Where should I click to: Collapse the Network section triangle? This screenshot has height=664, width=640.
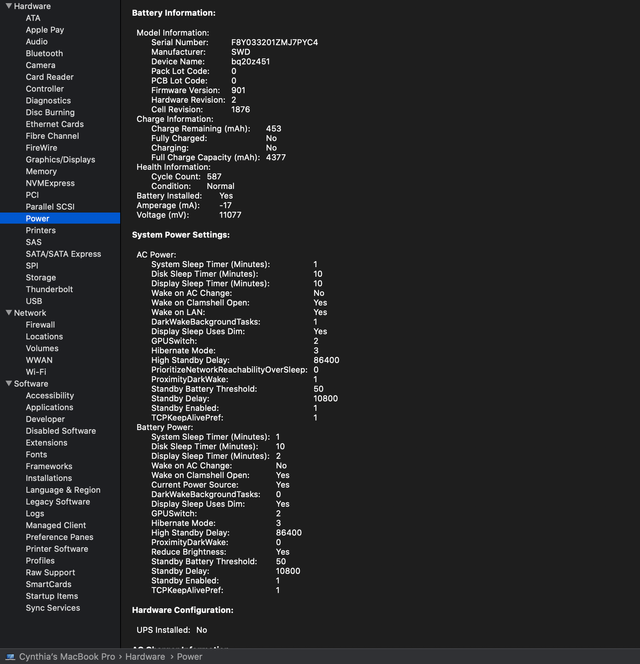8,313
